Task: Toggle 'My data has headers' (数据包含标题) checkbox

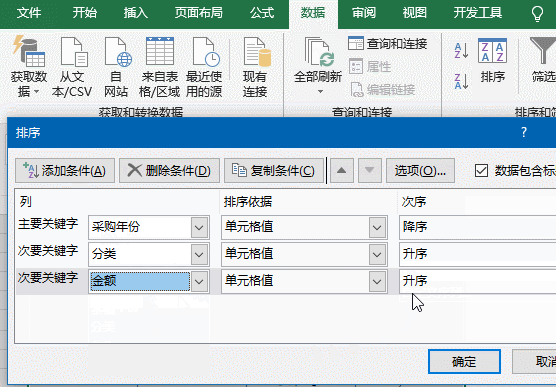Action: (481, 171)
